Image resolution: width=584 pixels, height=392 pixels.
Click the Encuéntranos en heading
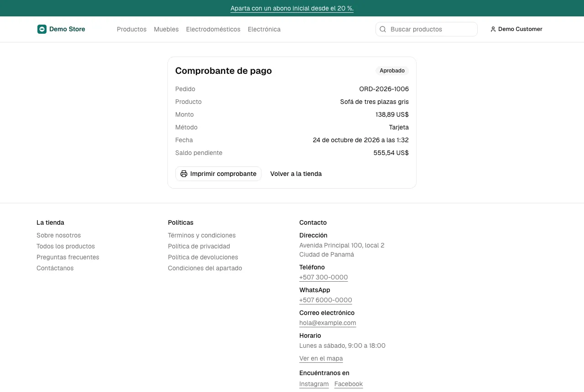pyautogui.click(x=324, y=373)
